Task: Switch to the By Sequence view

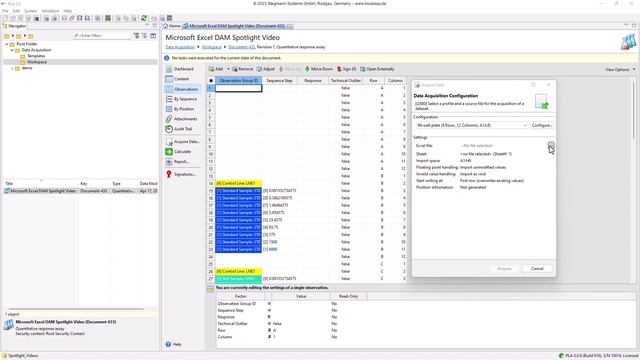Action: pos(182,99)
